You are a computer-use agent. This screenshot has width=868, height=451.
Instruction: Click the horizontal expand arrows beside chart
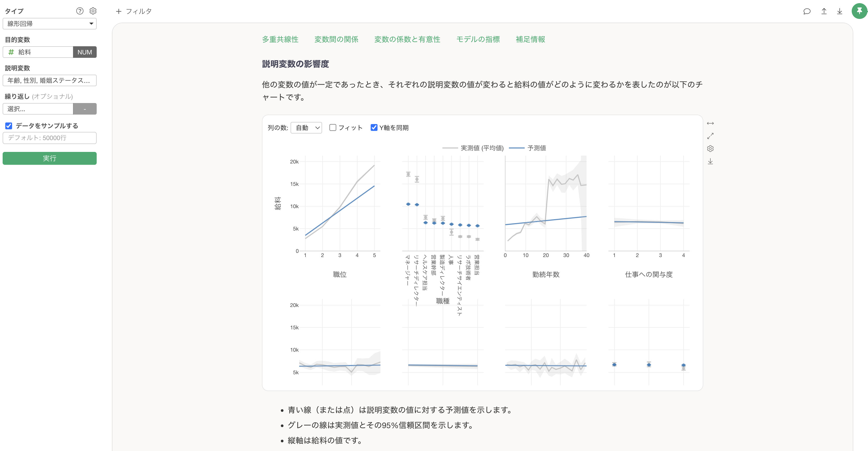pos(710,123)
